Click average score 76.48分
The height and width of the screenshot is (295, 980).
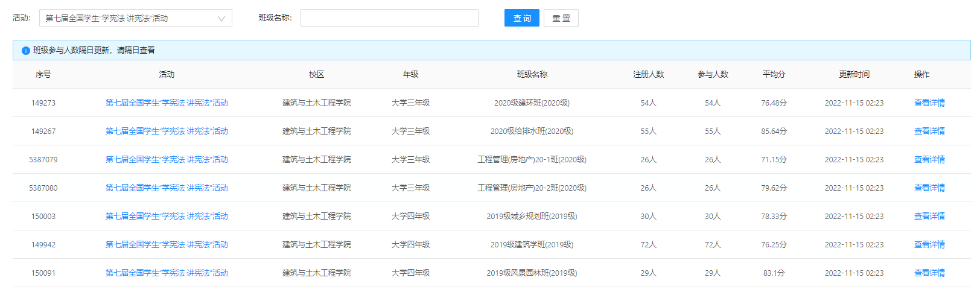click(x=774, y=103)
